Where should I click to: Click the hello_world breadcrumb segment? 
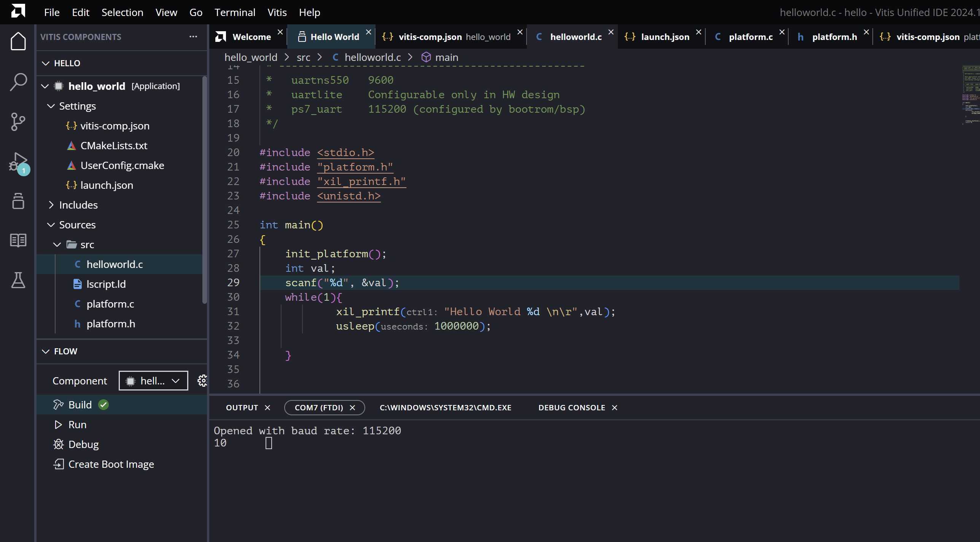(x=251, y=57)
